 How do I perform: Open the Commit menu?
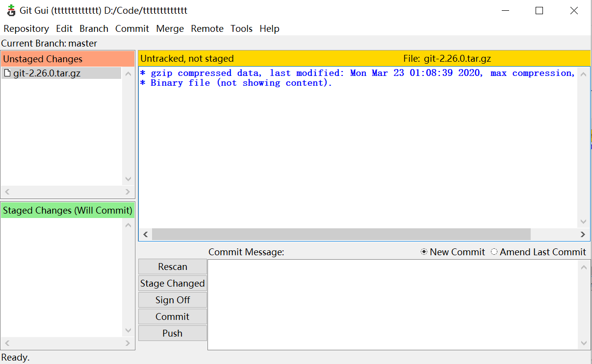click(x=132, y=28)
